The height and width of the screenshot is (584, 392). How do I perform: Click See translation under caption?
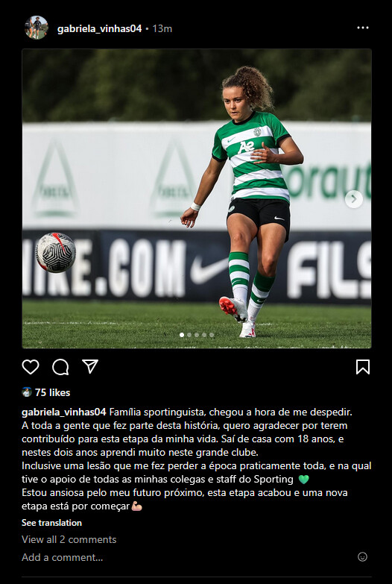pos(51,523)
